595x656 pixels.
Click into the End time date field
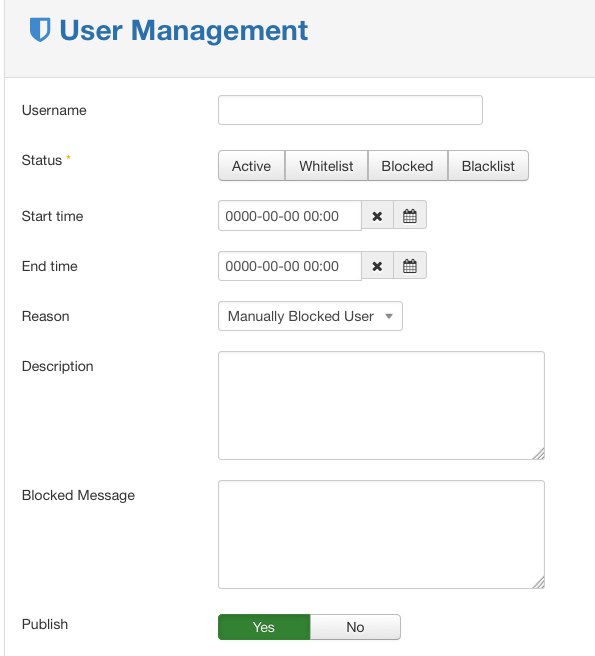point(290,266)
